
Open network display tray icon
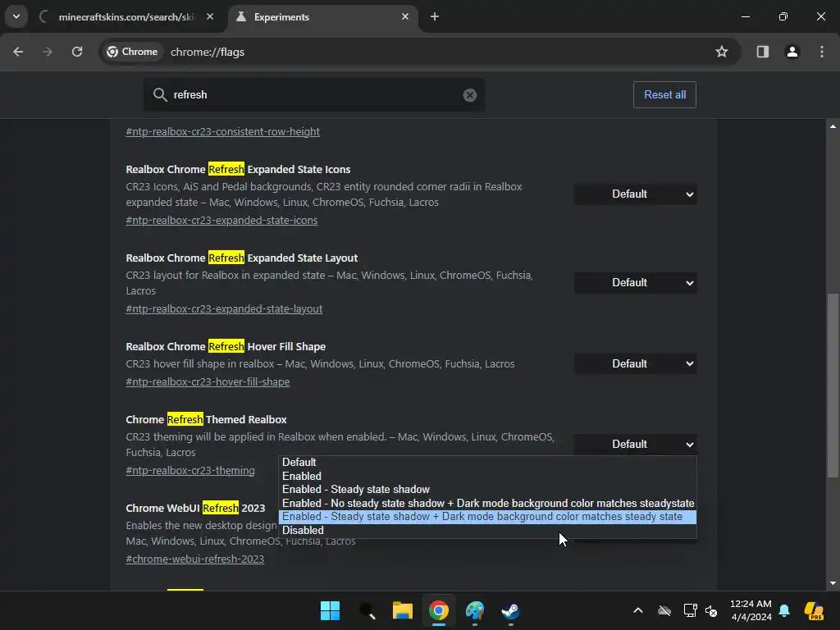[x=690, y=610]
